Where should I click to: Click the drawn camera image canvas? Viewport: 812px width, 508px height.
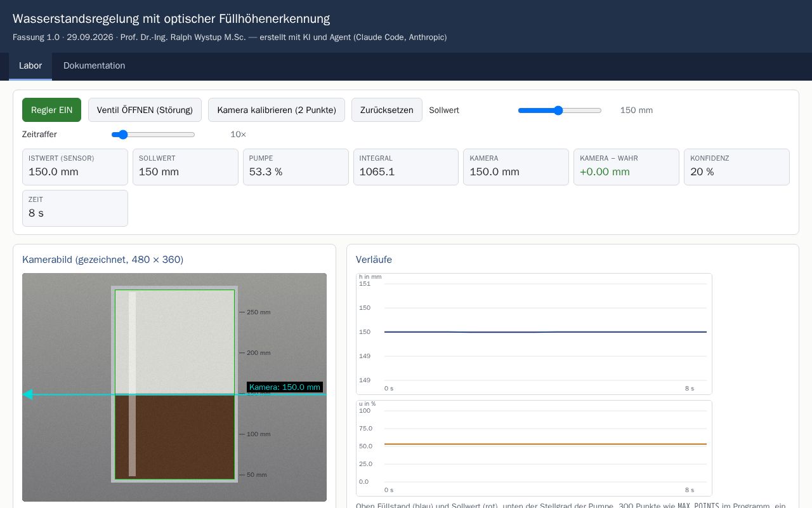pos(174,387)
